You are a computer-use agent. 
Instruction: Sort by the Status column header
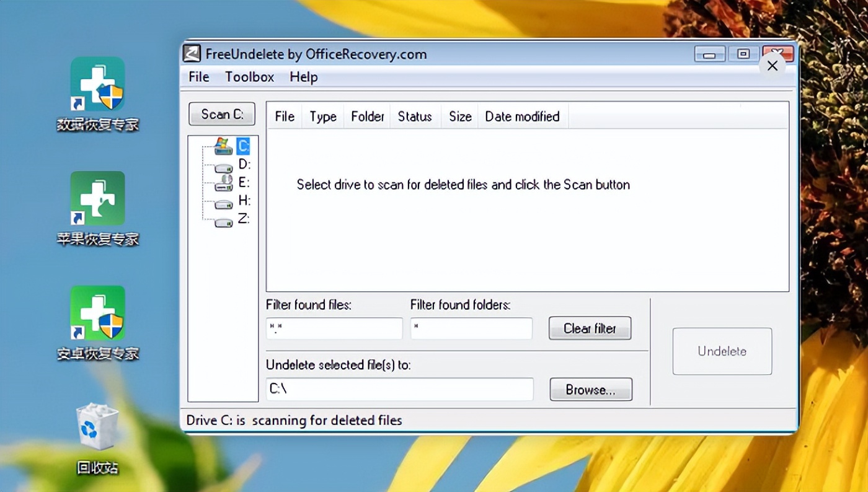click(x=415, y=116)
